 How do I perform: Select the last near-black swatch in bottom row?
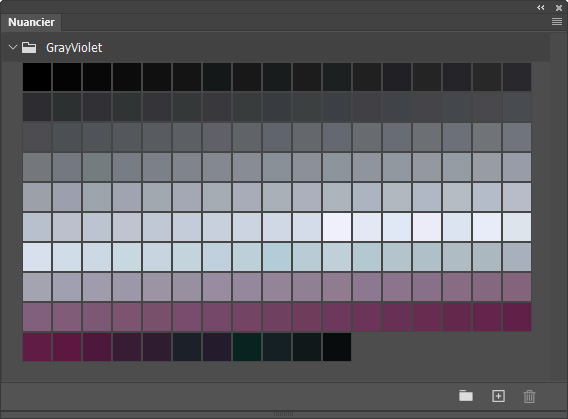tap(337, 347)
